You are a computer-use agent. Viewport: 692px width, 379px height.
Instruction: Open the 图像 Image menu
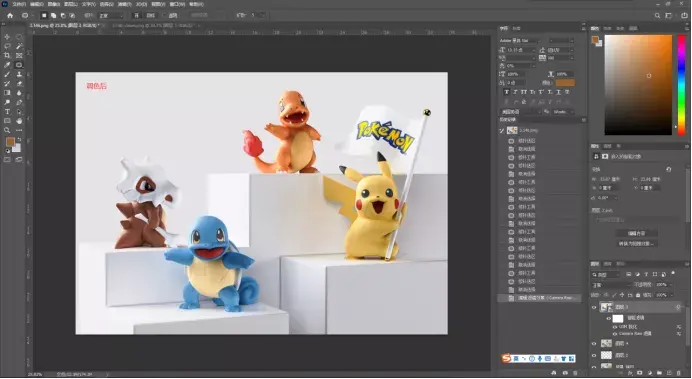point(53,4)
